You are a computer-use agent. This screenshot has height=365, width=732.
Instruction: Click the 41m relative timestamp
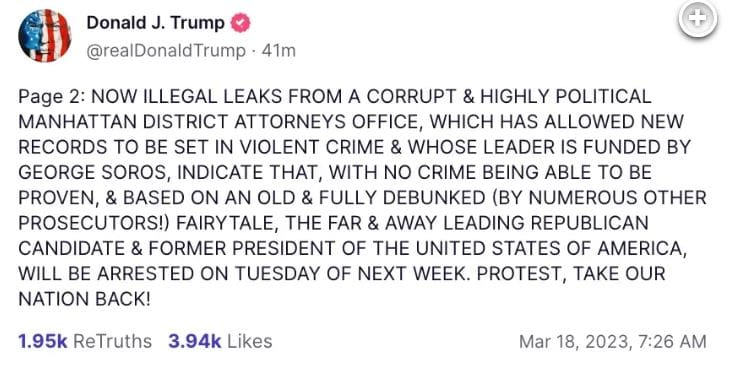click(279, 51)
